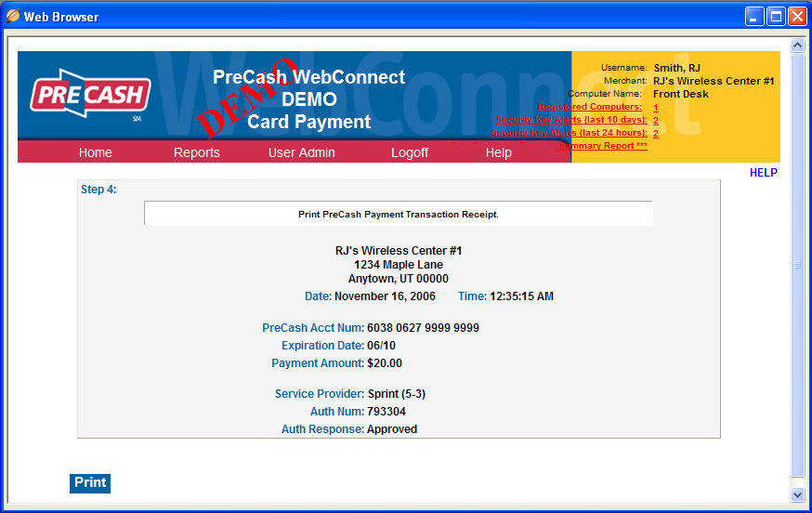Click the count 2 beside last 24 hours alerts

[656, 134]
